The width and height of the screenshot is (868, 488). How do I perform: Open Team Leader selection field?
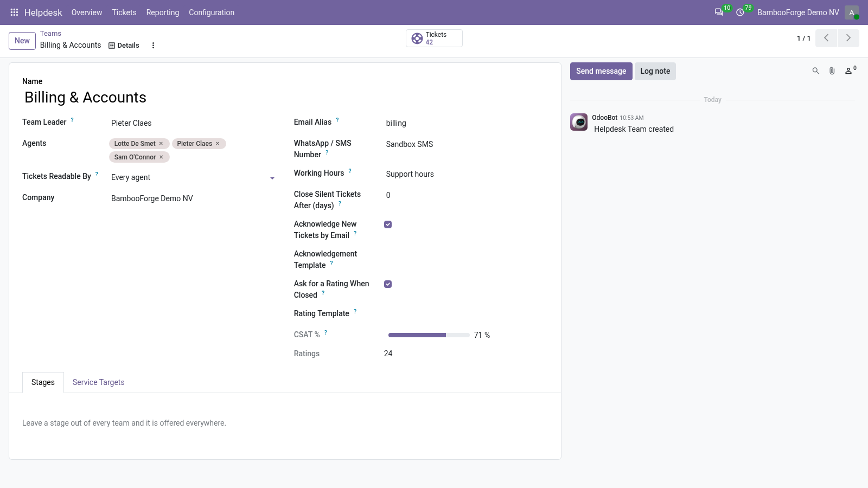coord(193,123)
